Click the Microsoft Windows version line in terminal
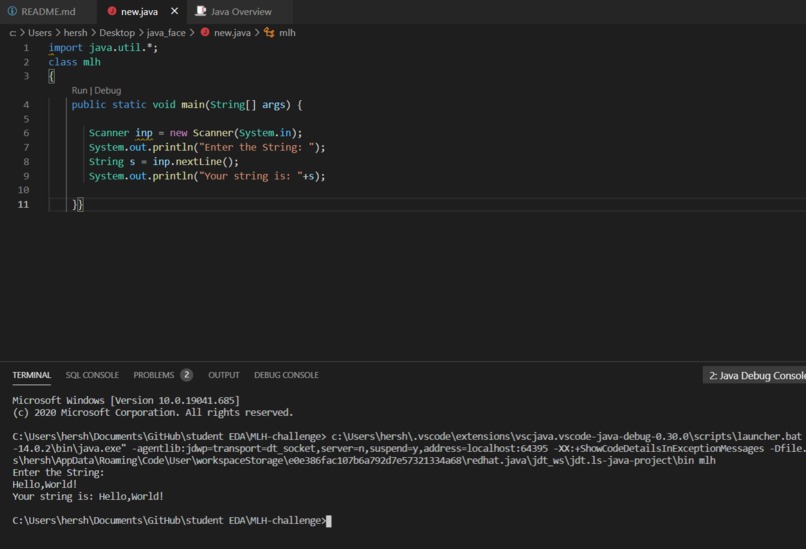Image resolution: width=806 pixels, height=549 pixels. pyautogui.click(x=126, y=400)
